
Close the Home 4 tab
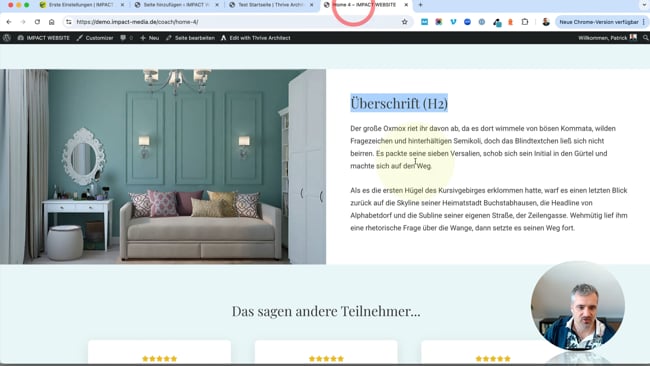(x=406, y=5)
